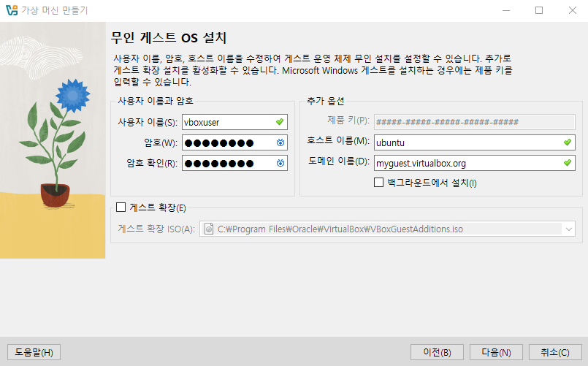Click the 다음(N) button

point(496,353)
